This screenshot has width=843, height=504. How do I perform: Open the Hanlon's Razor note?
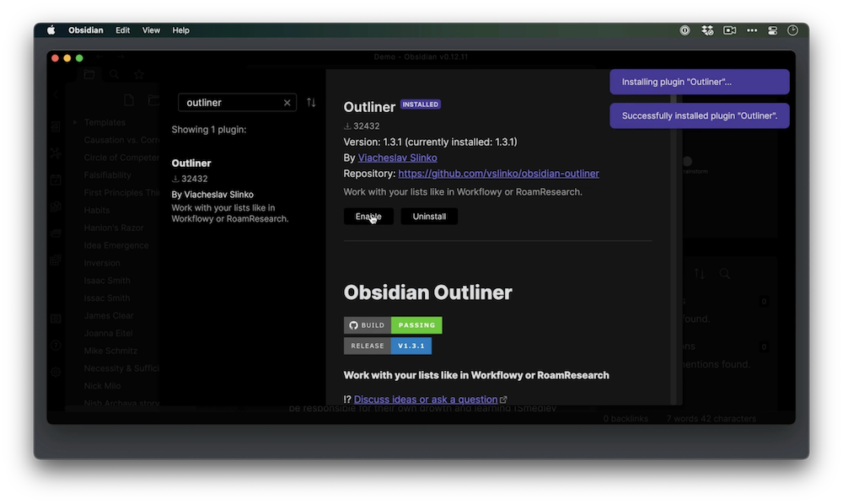point(114,228)
